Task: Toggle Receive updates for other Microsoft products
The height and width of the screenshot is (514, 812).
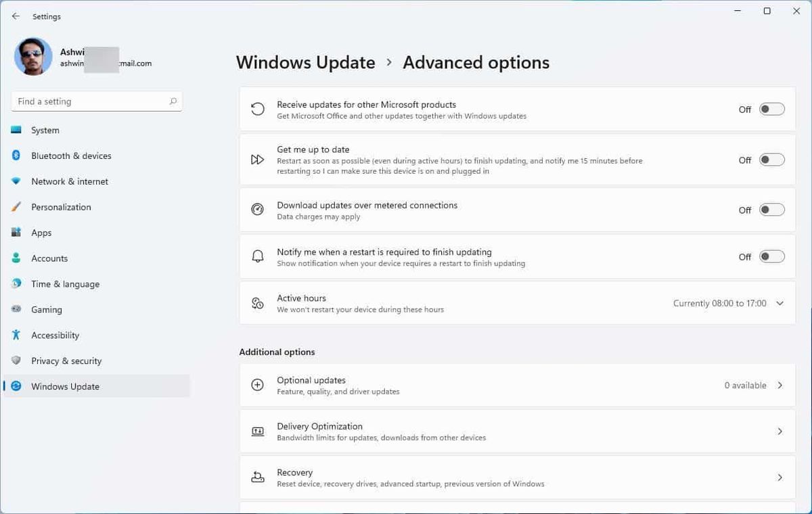Action: pos(772,110)
